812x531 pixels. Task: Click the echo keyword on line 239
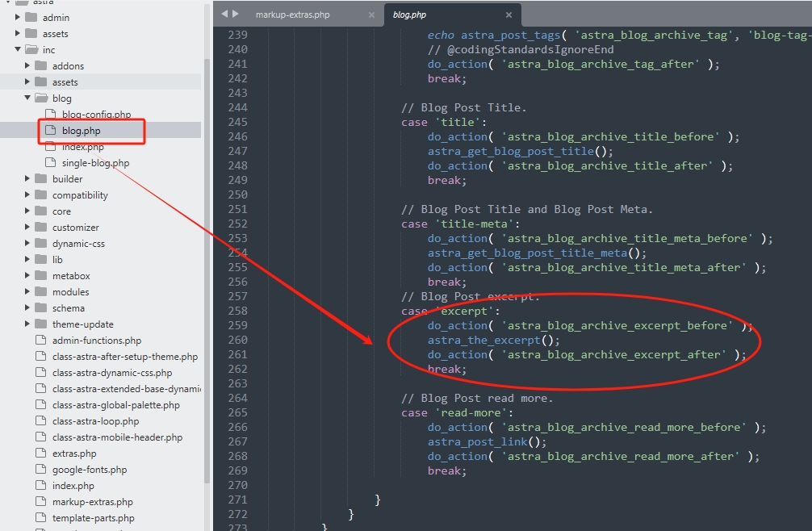click(441, 35)
